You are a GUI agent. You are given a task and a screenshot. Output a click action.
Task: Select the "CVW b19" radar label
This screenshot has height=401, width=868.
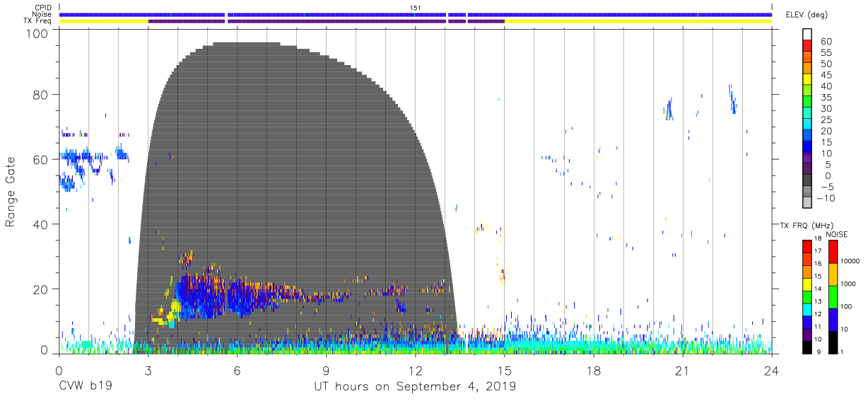84,387
